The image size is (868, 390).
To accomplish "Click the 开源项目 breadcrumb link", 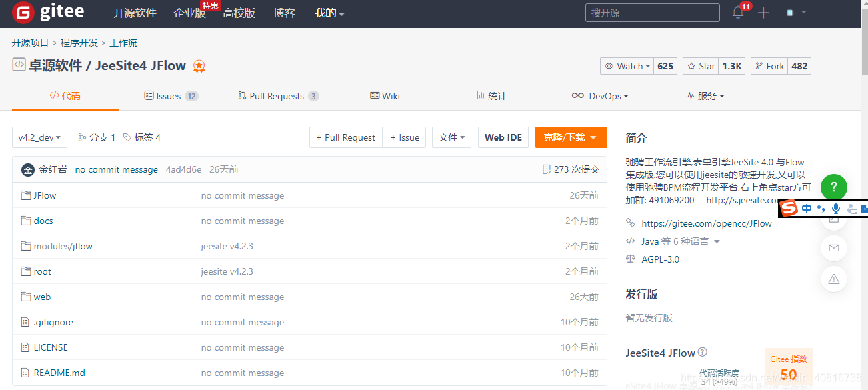I will (x=30, y=43).
